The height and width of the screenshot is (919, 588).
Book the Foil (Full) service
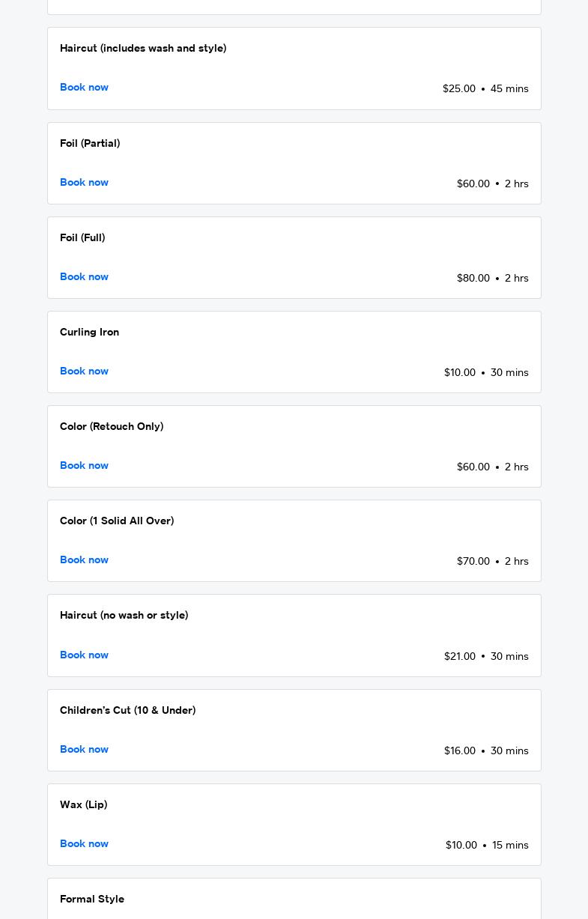pos(84,277)
